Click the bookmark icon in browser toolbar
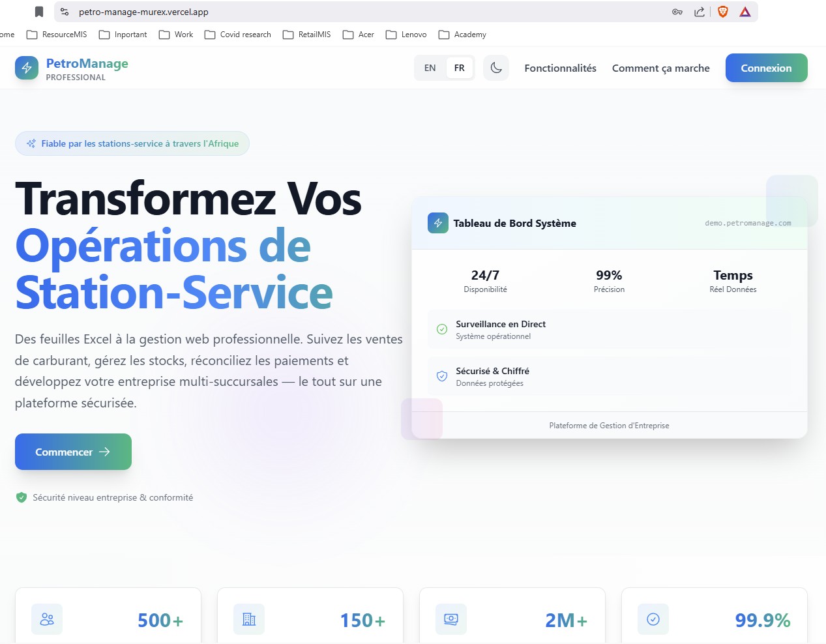The height and width of the screenshot is (644, 826). point(39,12)
